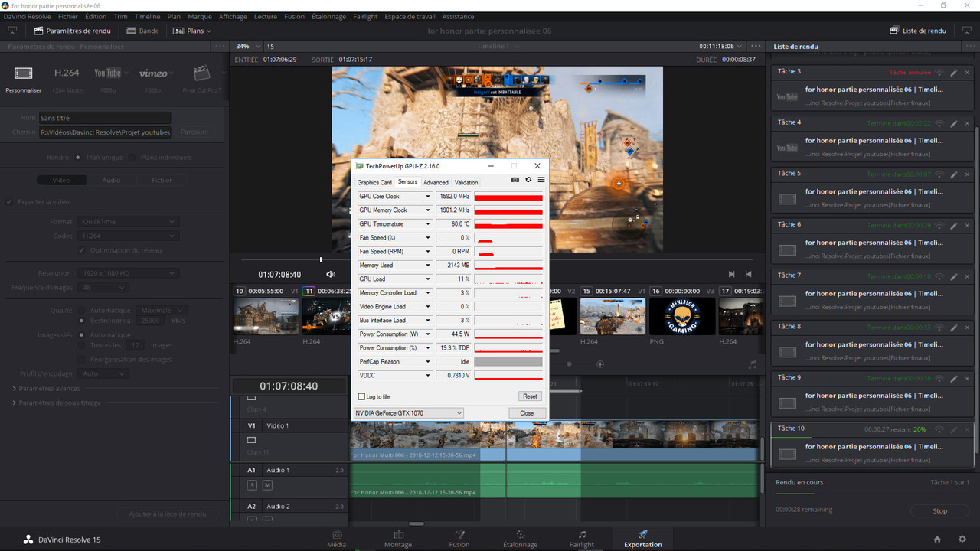Screen dimensions: 980x551
Task: Click Reset button in GPU-Z
Action: (x=530, y=396)
